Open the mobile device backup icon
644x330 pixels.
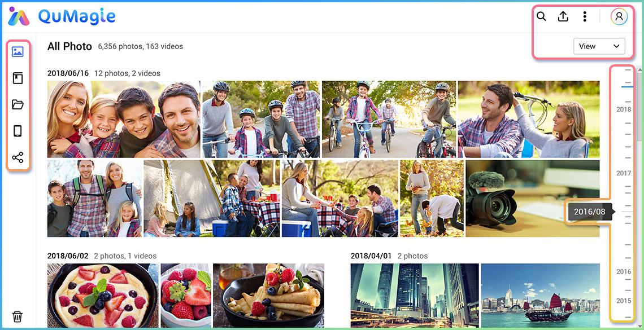tap(18, 131)
